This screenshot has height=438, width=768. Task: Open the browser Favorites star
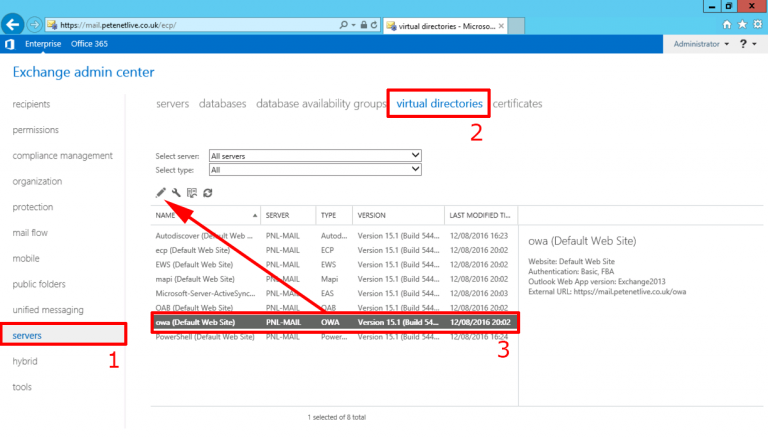743,24
